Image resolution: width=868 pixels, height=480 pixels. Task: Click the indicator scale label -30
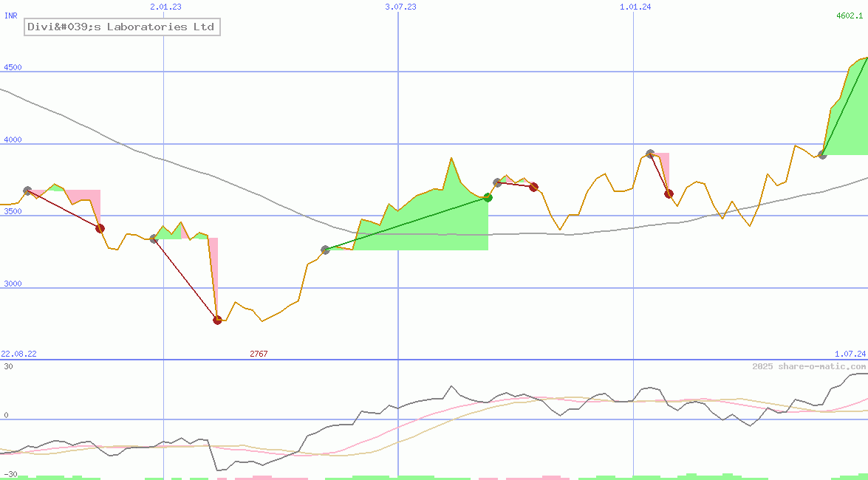click(10, 475)
